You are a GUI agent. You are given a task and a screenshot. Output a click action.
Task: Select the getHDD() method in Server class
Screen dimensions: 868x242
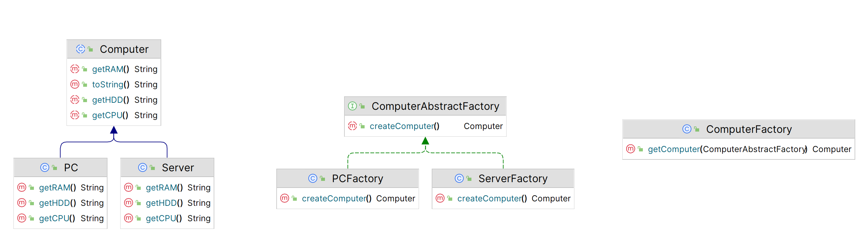[164, 203]
